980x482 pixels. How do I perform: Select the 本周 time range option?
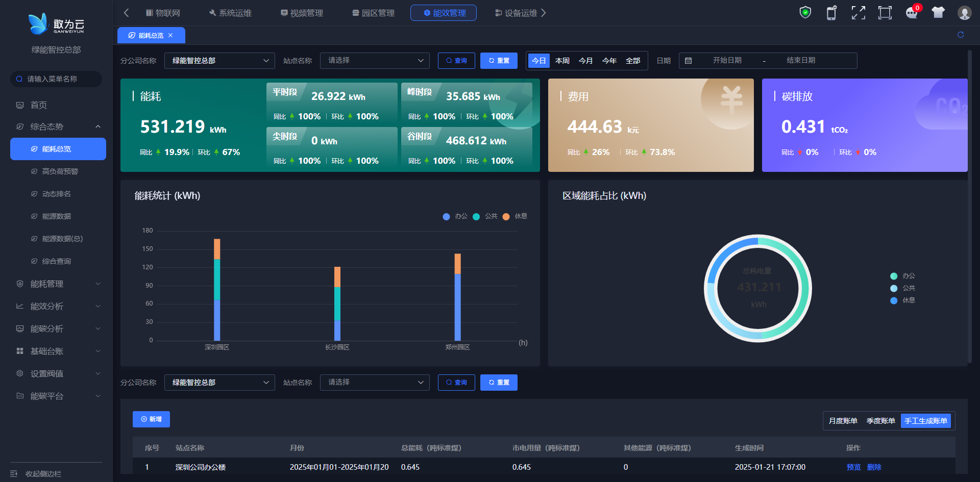click(x=562, y=61)
